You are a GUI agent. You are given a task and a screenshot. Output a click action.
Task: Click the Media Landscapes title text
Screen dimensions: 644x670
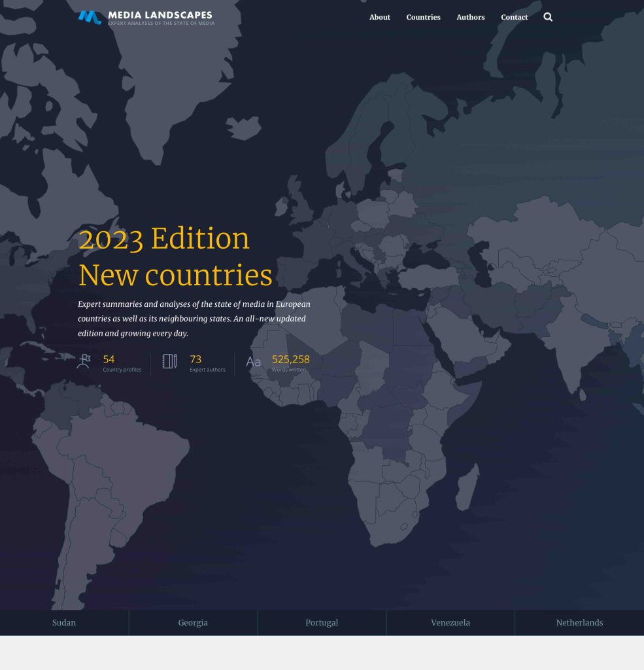coord(160,15)
